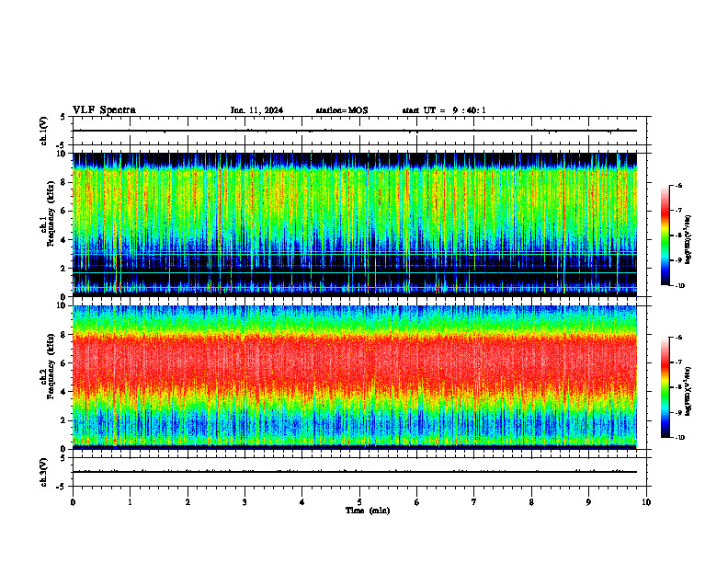The height and width of the screenshot is (563, 728).
Task: Click the time axis tick label "7"
Action: [x=474, y=502]
